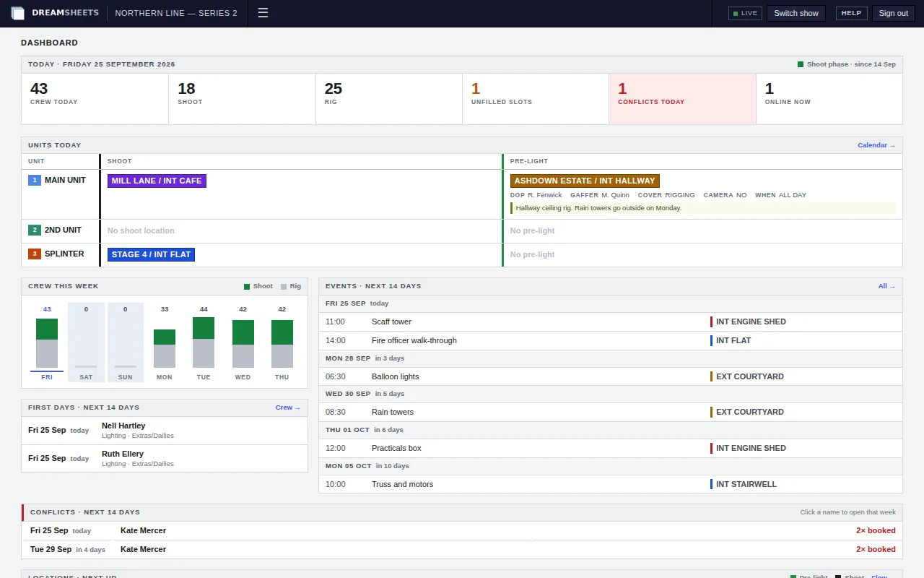Toggle the LIVE status indicator
The image size is (924, 578).
[745, 13]
